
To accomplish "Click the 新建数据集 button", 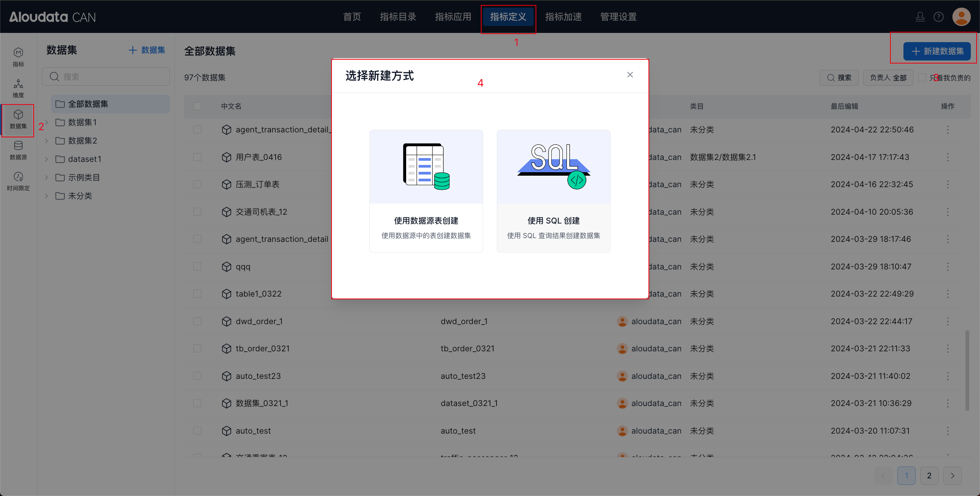I will pyautogui.click(x=937, y=51).
